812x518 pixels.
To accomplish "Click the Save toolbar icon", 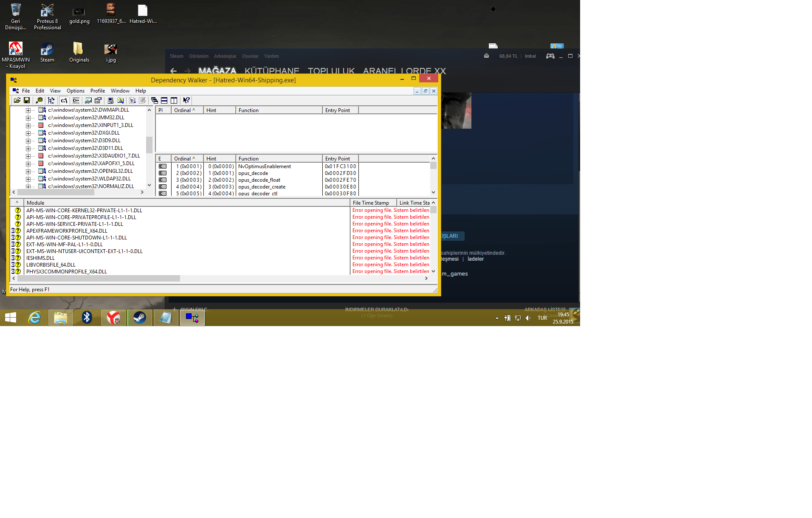I will (27, 101).
